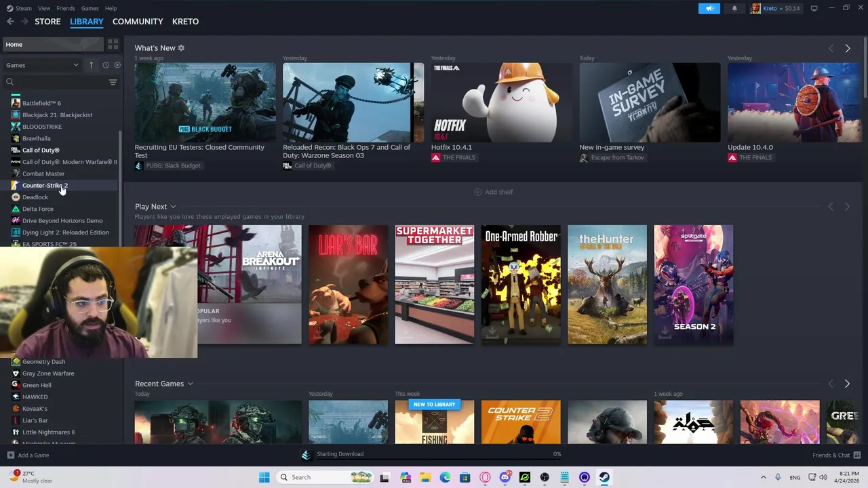The image size is (868, 488).
Task: Select the LIBRARY tab
Action: tap(87, 22)
